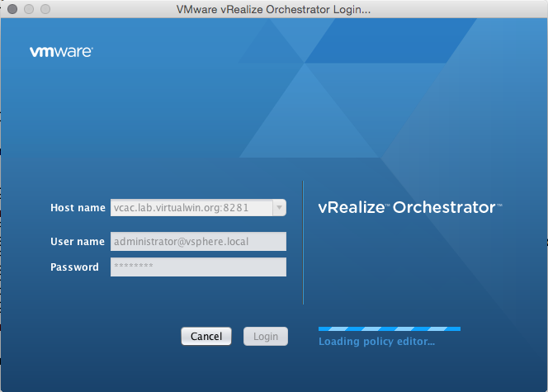The image size is (548, 392).
Task: Close the vRealize Orchestrator login window
Action: (12, 9)
